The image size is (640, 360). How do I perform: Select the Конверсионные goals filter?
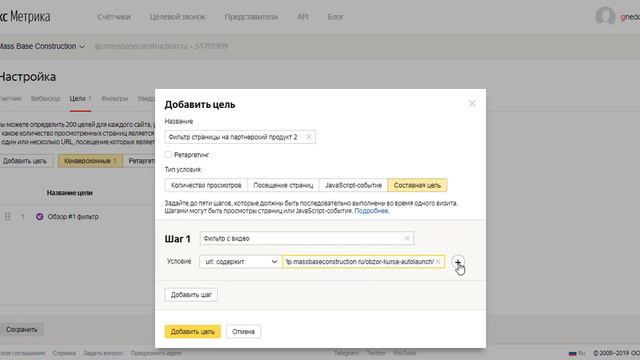[x=90, y=161]
